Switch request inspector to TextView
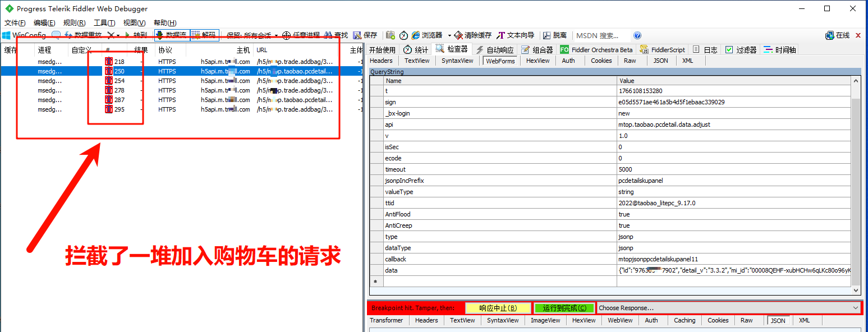The image size is (868, 332). point(417,61)
